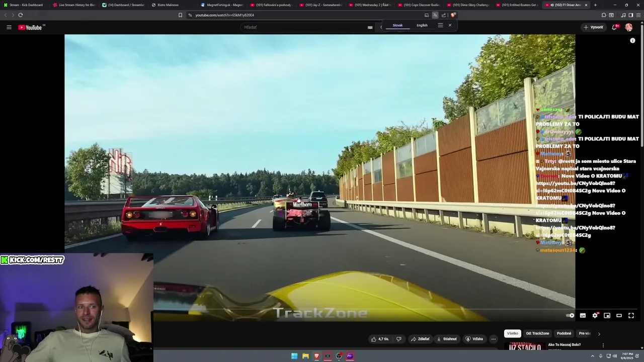
Task: Open video settings gear icon
Action: pyautogui.click(x=595, y=315)
